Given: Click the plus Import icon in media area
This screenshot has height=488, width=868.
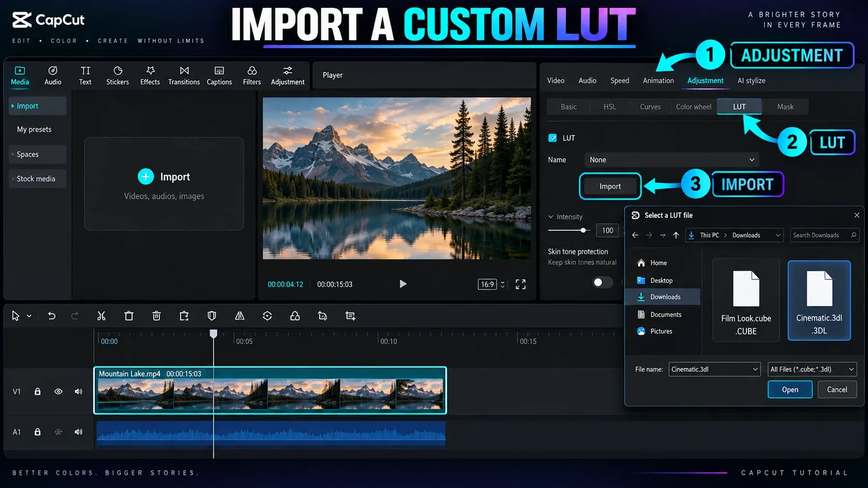Looking at the screenshot, I should click(146, 177).
